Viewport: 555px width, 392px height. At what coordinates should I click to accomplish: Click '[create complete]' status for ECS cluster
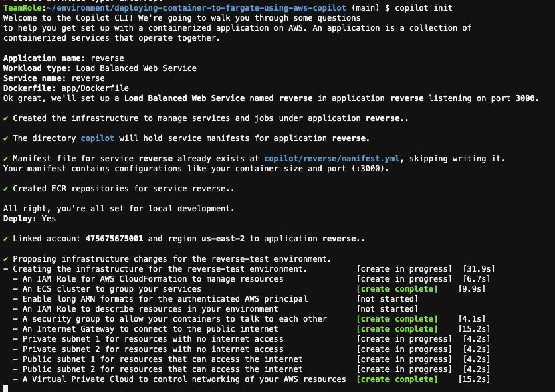coord(397,288)
